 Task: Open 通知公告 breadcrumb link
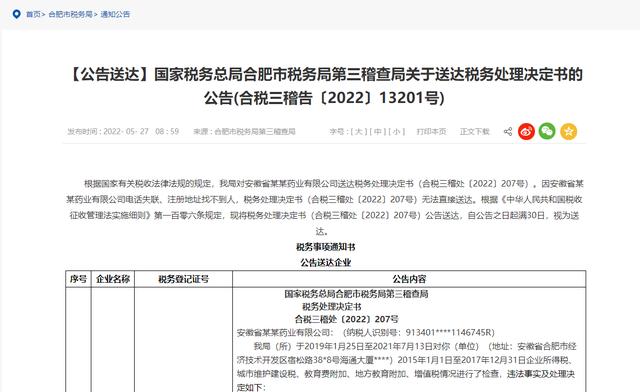(115, 14)
